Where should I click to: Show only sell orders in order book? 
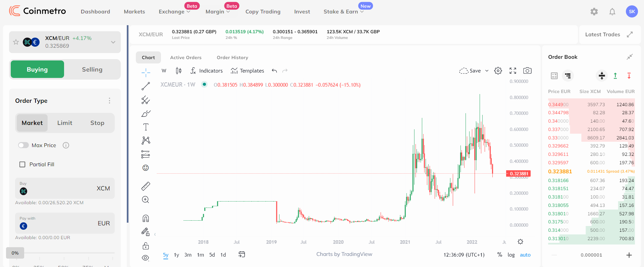point(629,76)
